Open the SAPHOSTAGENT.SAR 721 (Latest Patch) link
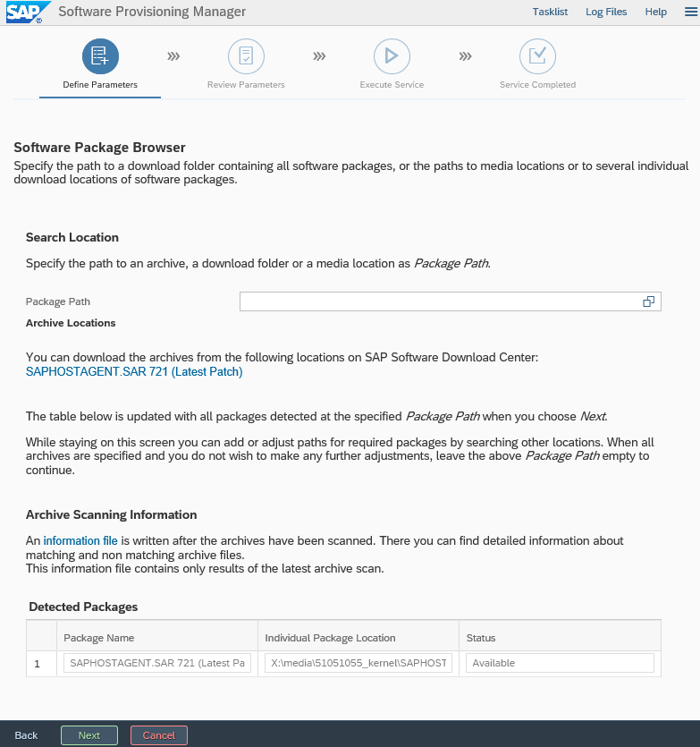The height and width of the screenshot is (747, 700). pyautogui.click(x=134, y=371)
